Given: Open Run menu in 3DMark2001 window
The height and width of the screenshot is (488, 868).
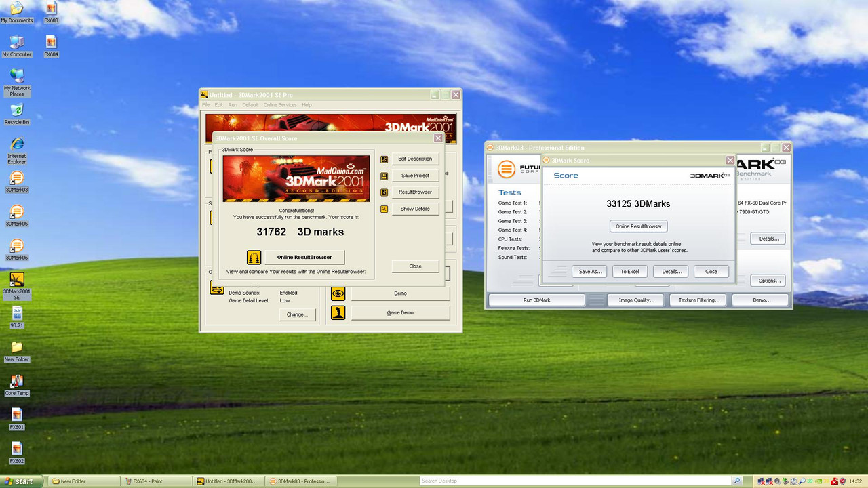Looking at the screenshot, I should click(233, 105).
